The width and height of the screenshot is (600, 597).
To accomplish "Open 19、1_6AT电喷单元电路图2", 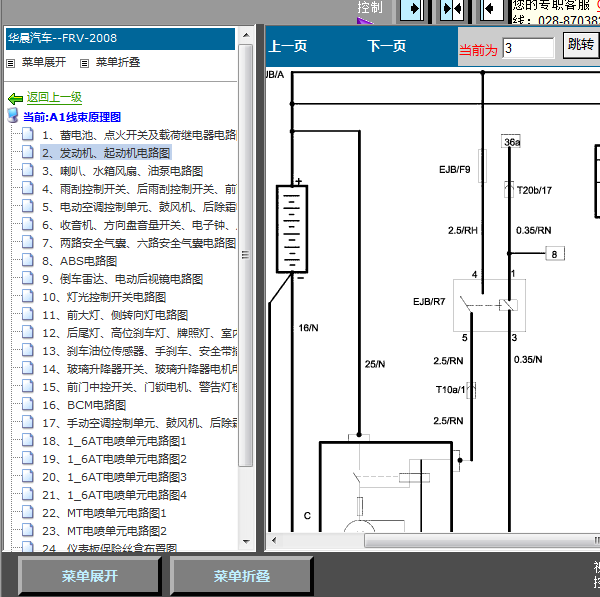I will (114, 458).
